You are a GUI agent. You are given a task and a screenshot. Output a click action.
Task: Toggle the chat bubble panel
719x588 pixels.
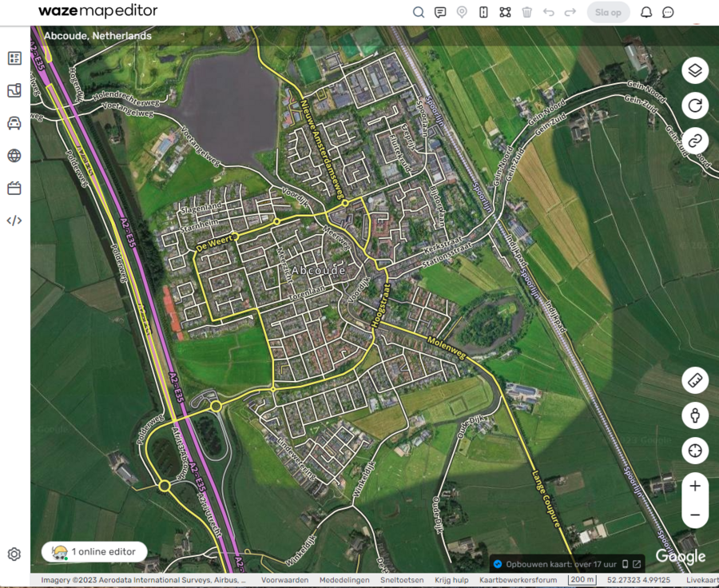(x=669, y=12)
